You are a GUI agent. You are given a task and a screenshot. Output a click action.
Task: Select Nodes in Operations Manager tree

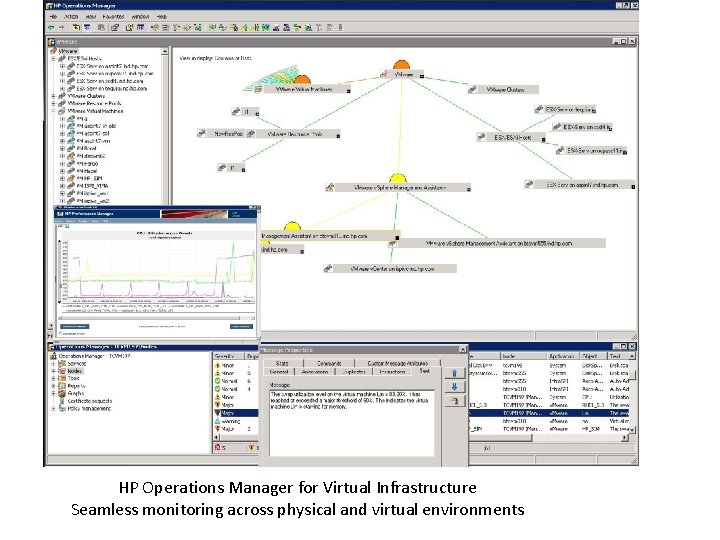(75, 371)
